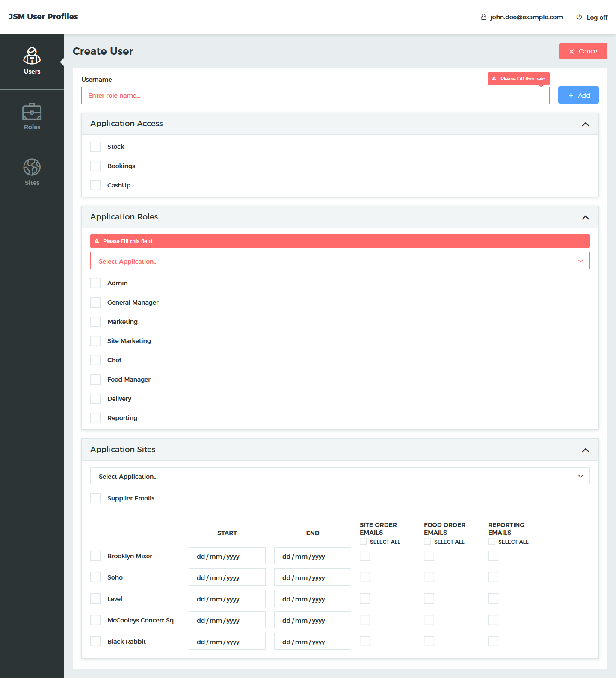Check the Supplier Emails checkbox

[x=95, y=498]
